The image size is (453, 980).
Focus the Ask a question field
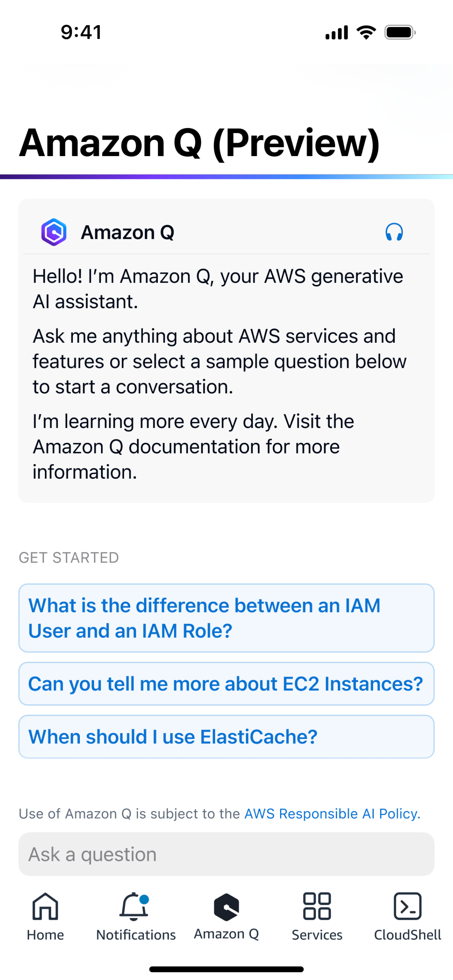click(x=226, y=854)
